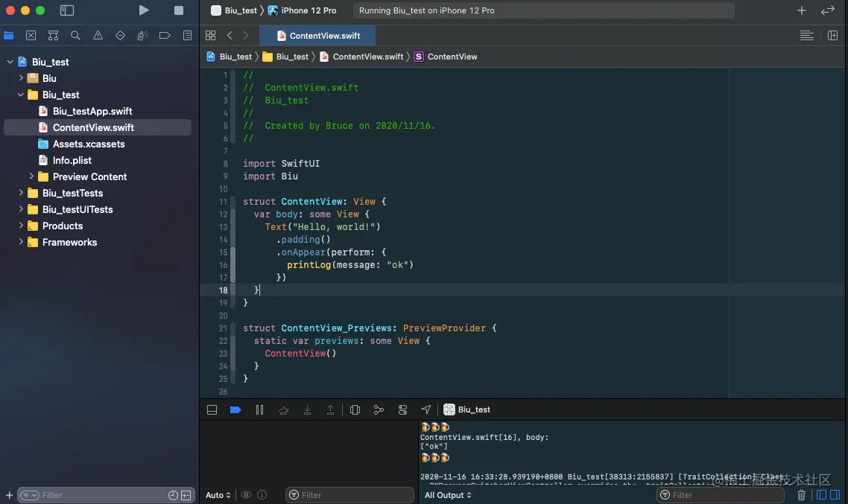Viewport: 848px width, 504px height.
Task: Click the Run (play) button
Action: click(143, 10)
